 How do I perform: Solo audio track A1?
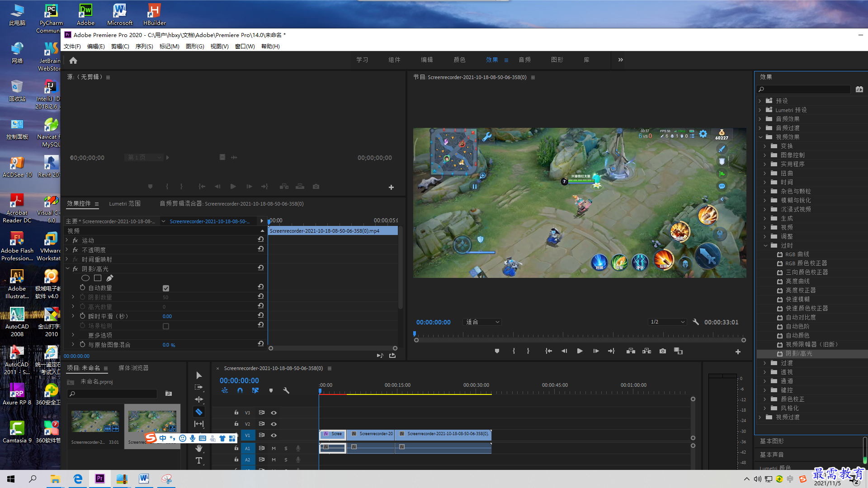coord(286,448)
